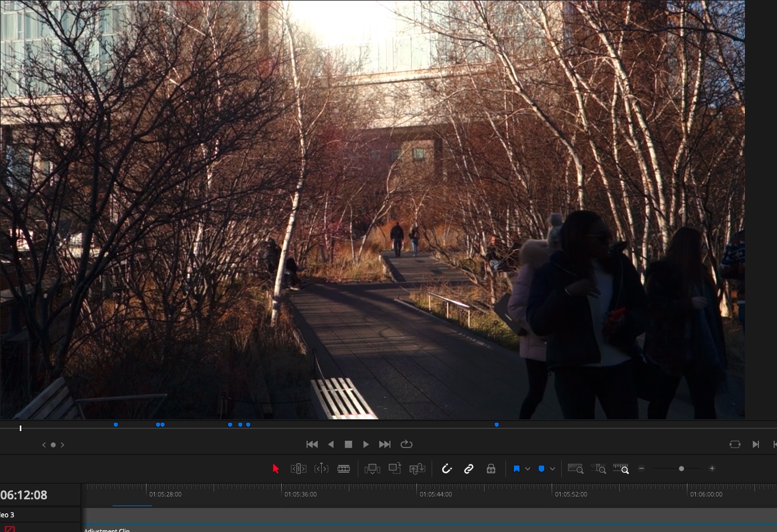The image size is (777, 532).
Task: Click the Replace Clip icon
Action: (x=417, y=469)
